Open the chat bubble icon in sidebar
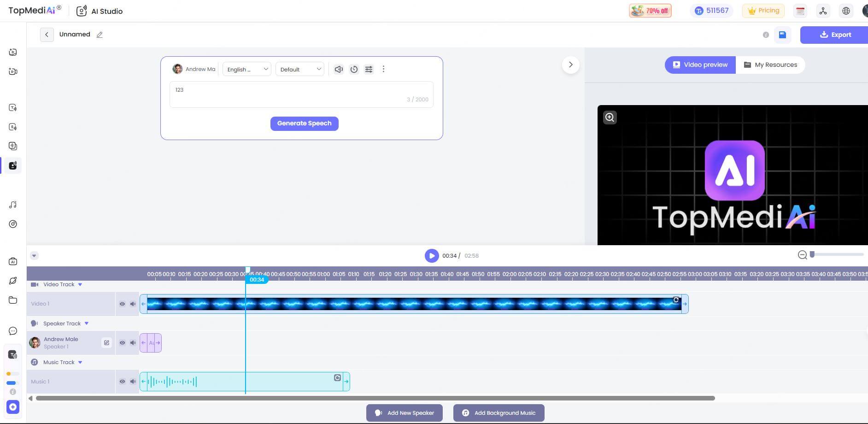Screen dimensions: 868x424 [x=13, y=331]
